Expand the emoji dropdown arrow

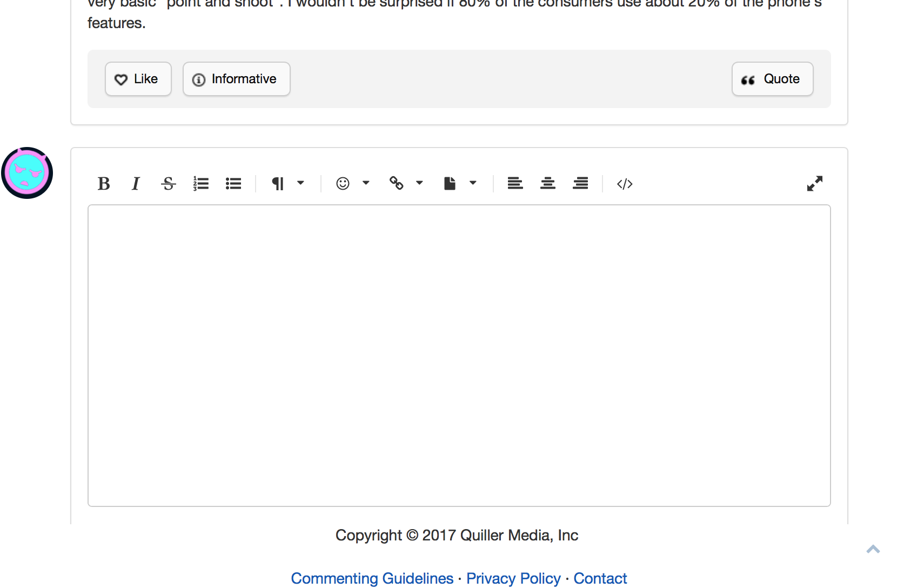click(x=366, y=183)
